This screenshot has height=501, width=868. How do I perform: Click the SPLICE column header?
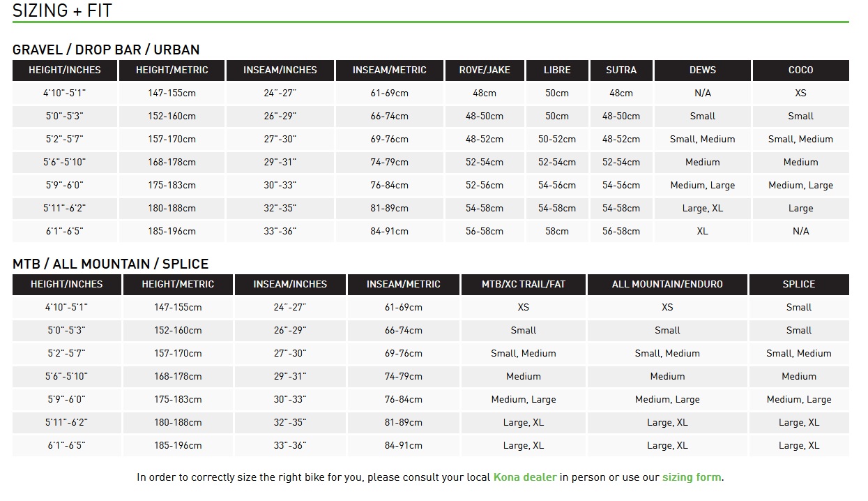pyautogui.click(x=798, y=284)
